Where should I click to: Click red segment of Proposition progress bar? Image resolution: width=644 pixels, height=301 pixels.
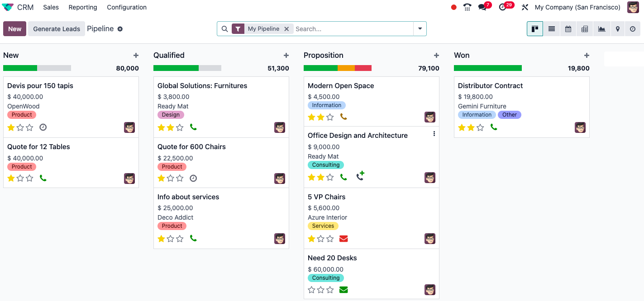click(x=363, y=68)
